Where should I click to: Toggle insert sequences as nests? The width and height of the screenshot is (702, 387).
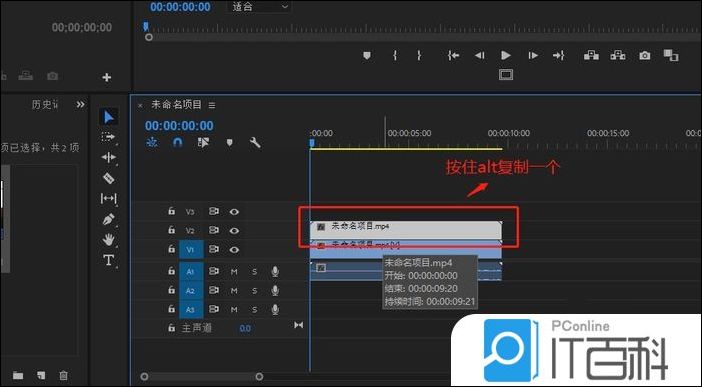152,143
